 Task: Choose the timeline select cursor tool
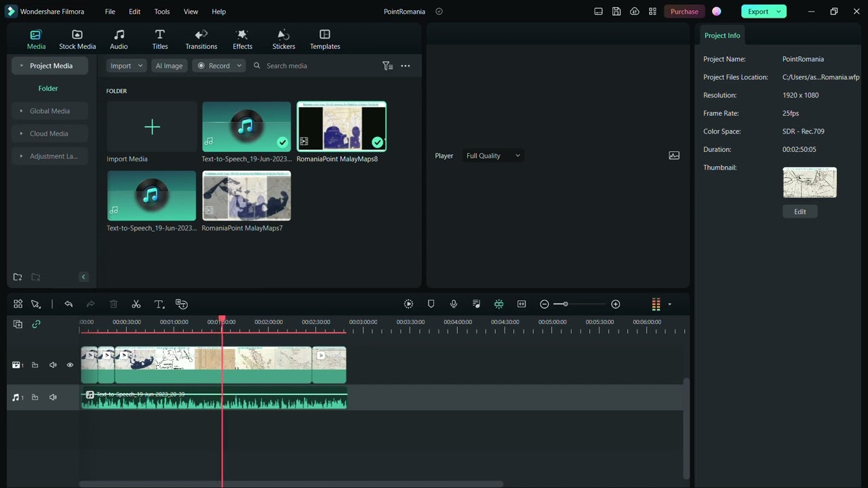[x=36, y=304]
